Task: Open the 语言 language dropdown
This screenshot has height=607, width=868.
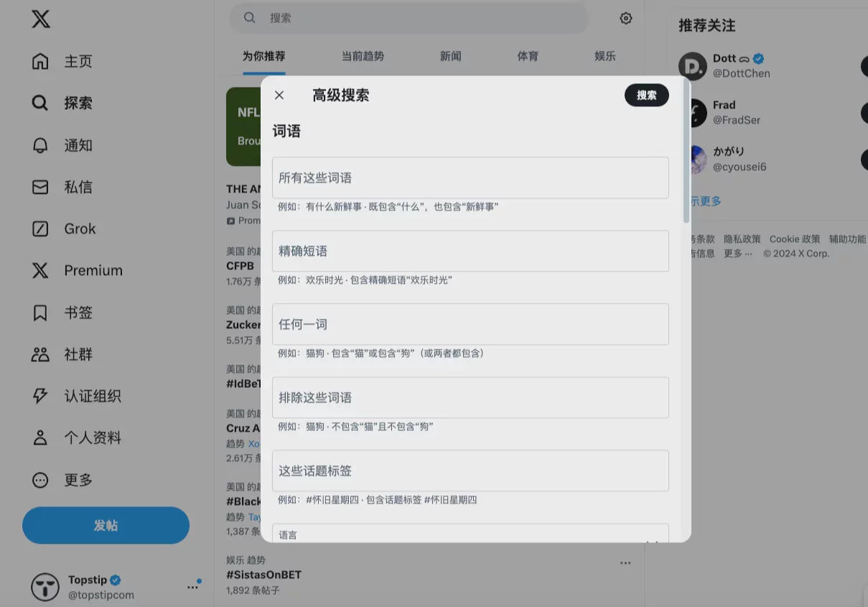Action: pyautogui.click(x=470, y=533)
